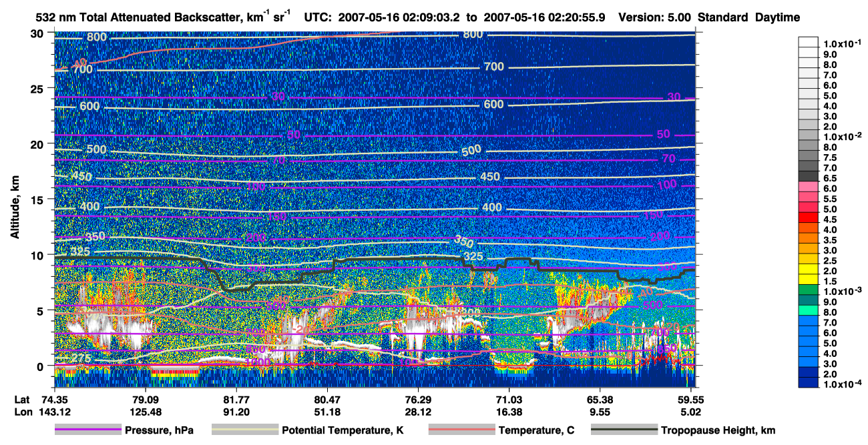Click the latitude value '65.38'
This screenshot has height=445, width=868.
pyautogui.click(x=600, y=400)
